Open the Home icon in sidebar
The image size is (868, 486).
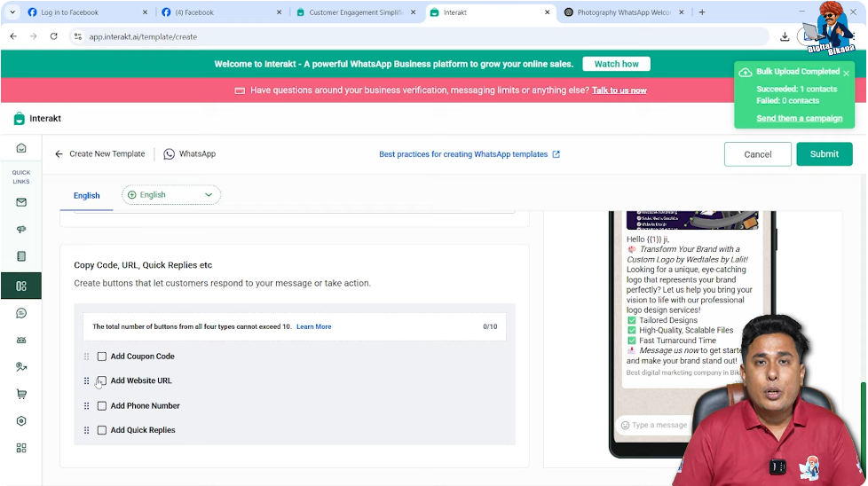point(21,147)
